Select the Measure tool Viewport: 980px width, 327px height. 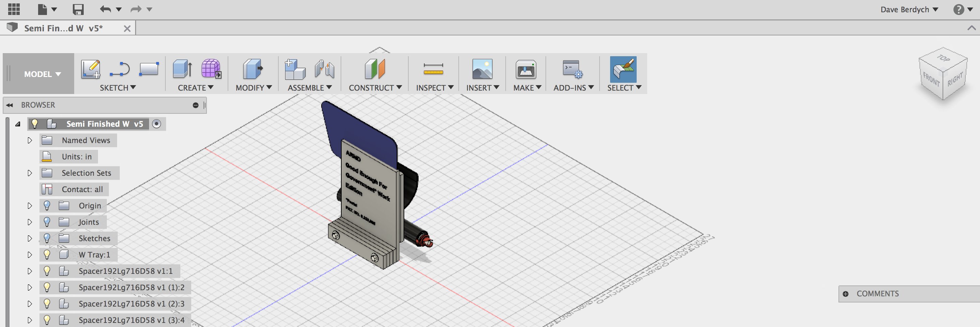pos(433,69)
